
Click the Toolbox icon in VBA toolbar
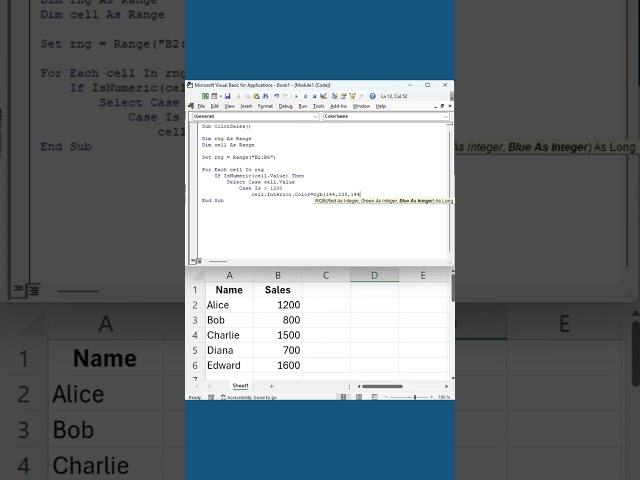point(361,96)
